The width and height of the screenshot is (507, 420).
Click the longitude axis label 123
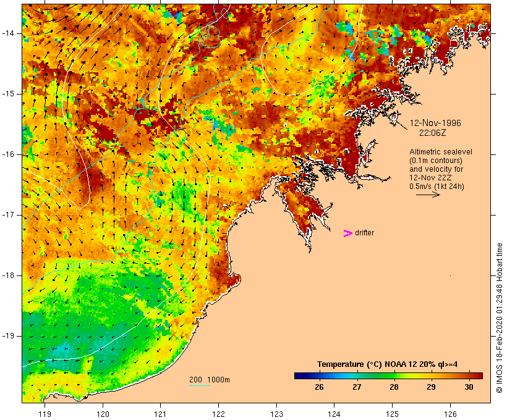click(276, 414)
